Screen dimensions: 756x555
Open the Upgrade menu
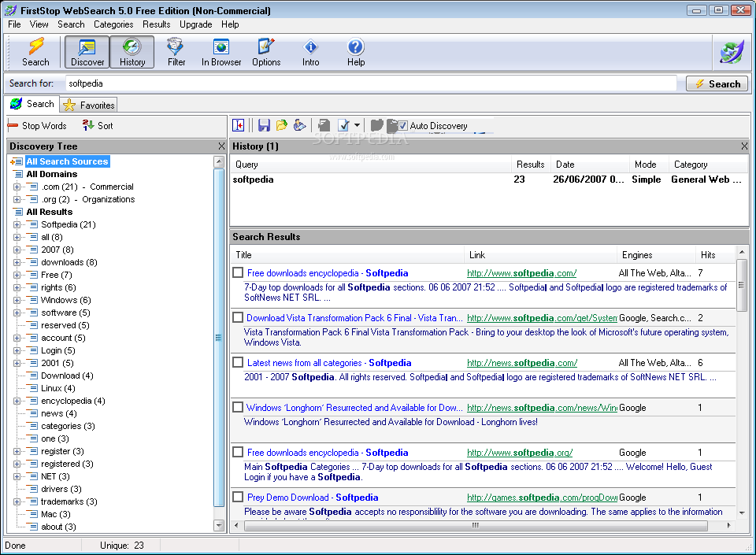tap(196, 24)
